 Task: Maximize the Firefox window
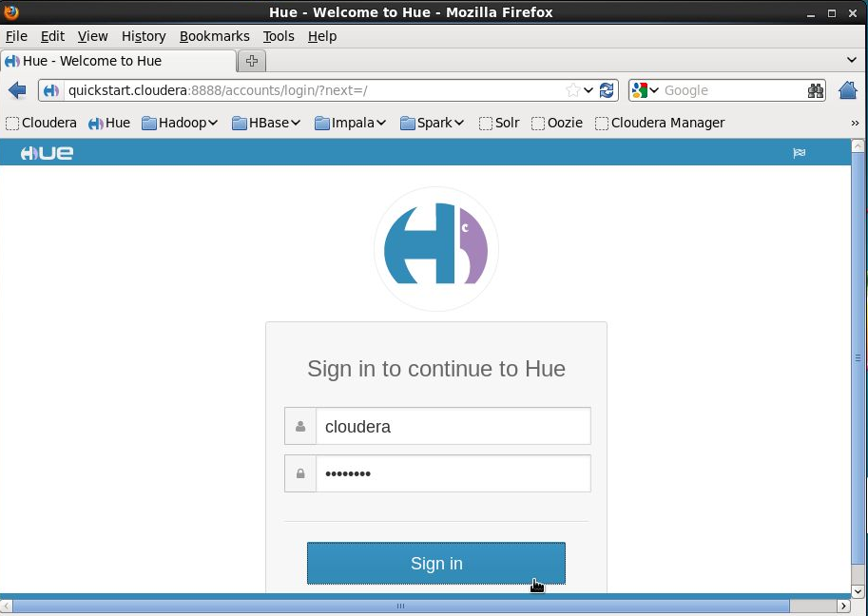[x=832, y=13]
